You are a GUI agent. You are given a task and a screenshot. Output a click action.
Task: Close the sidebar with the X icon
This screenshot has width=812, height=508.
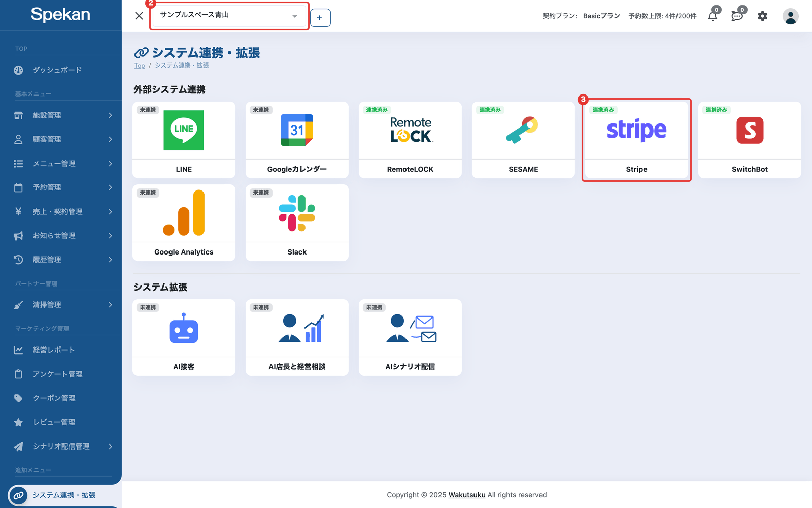pyautogui.click(x=139, y=16)
